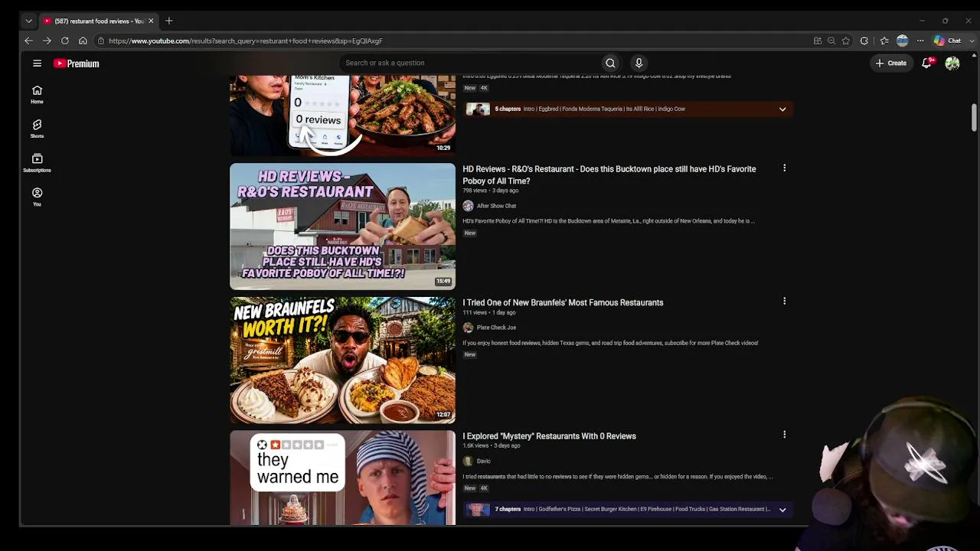Click the New badge under HD Reviews video

[x=470, y=233]
